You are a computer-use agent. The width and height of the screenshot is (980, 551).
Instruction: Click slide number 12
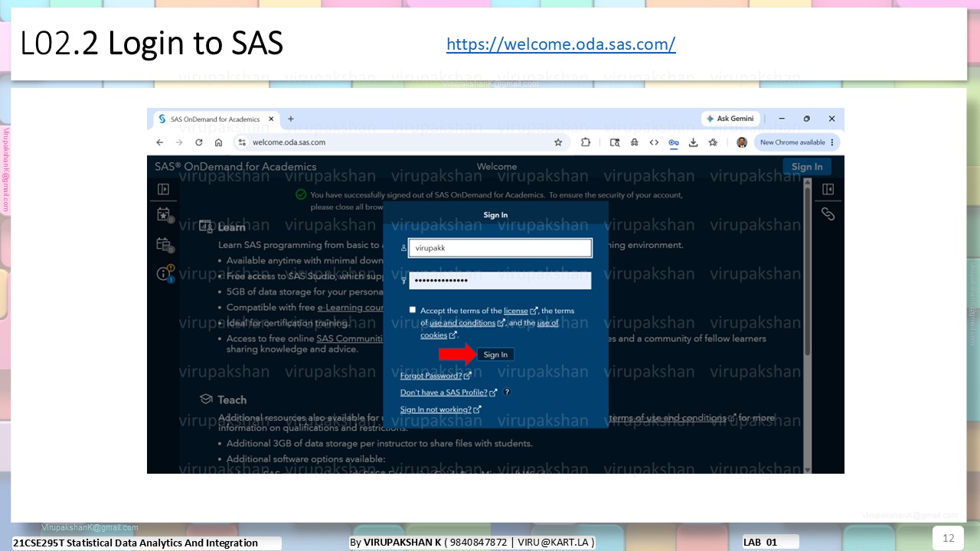click(948, 538)
